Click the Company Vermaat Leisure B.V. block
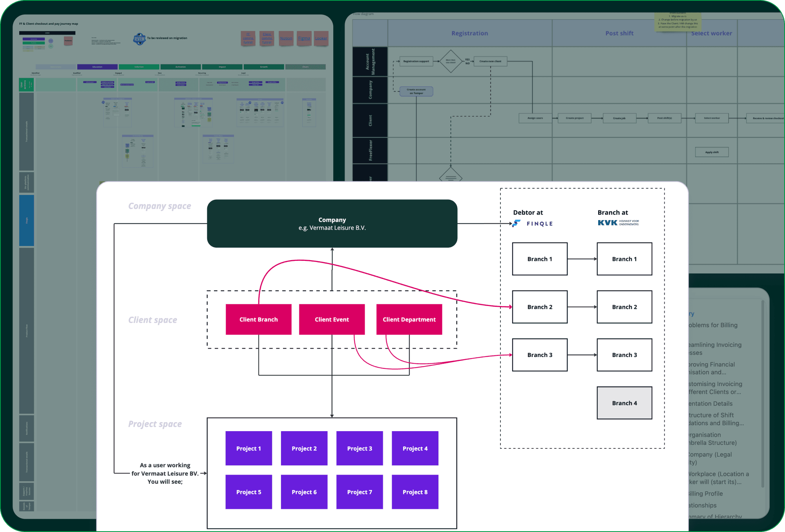 pos(332,224)
